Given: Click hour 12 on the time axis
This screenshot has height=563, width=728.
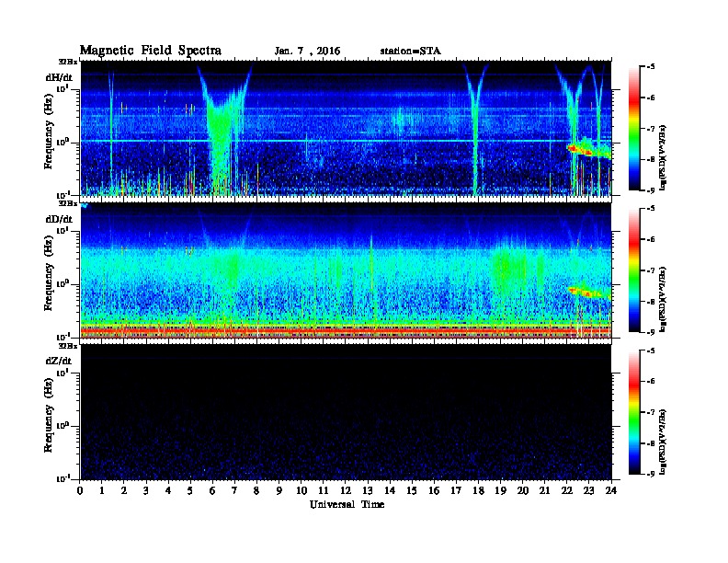Looking at the screenshot, I should (346, 491).
